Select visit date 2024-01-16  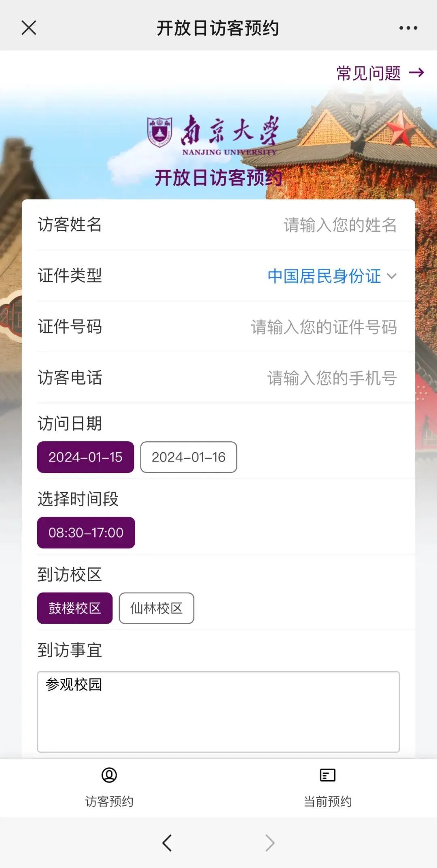click(x=189, y=457)
